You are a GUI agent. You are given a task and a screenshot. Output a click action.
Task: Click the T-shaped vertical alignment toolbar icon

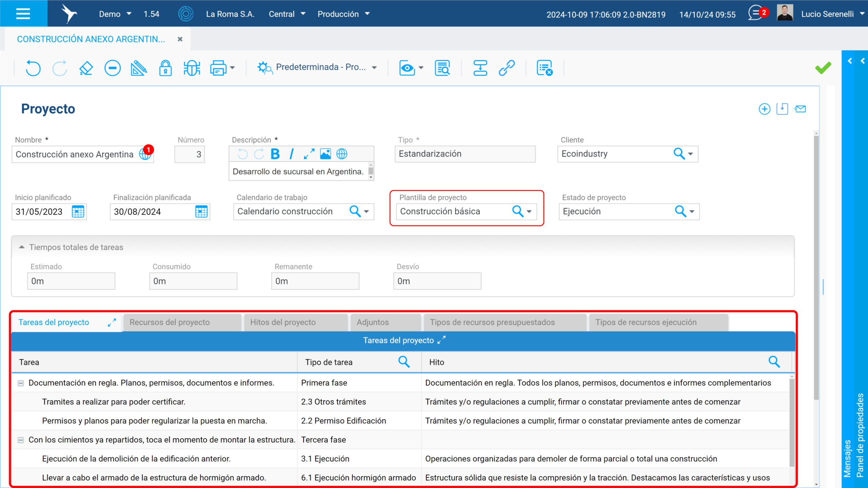(x=480, y=68)
